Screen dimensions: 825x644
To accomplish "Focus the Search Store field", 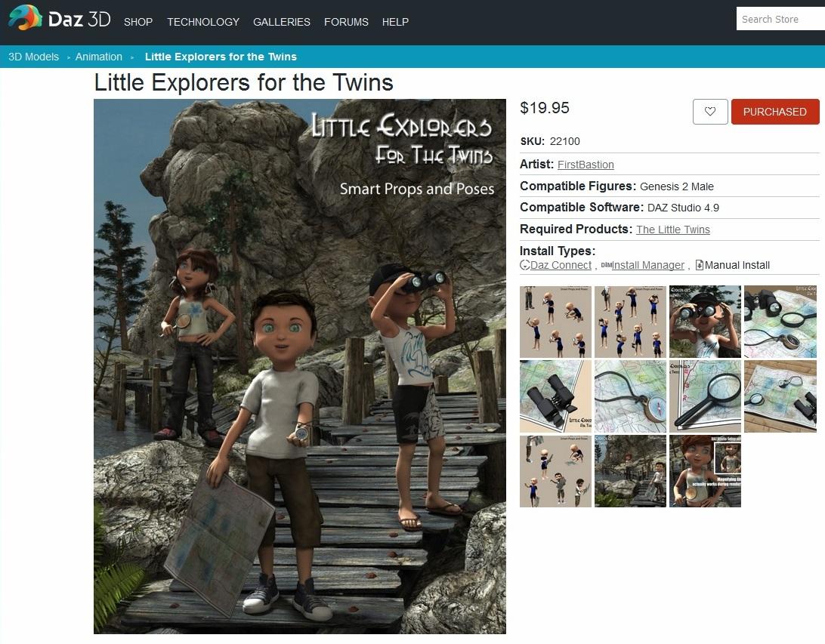I will click(x=780, y=19).
